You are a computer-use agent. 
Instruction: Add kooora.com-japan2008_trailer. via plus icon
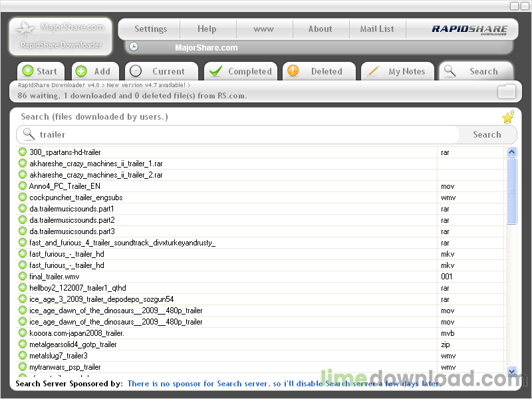pyautogui.click(x=23, y=332)
